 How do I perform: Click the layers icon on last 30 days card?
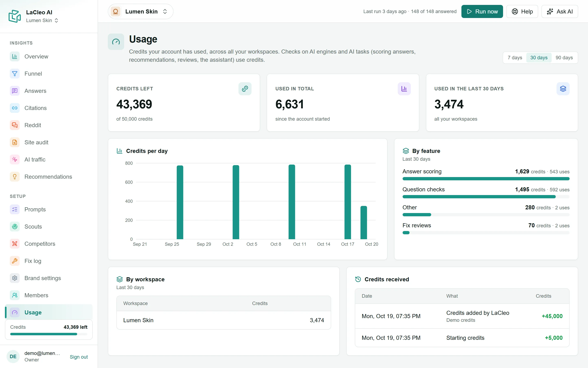tap(563, 89)
